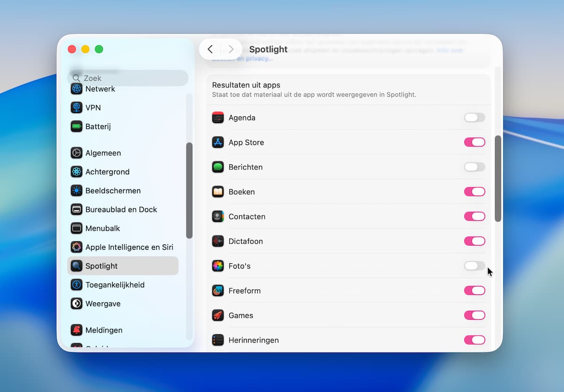Turn on the Berichten toggle
Image resolution: width=564 pixels, height=392 pixels.
474,167
